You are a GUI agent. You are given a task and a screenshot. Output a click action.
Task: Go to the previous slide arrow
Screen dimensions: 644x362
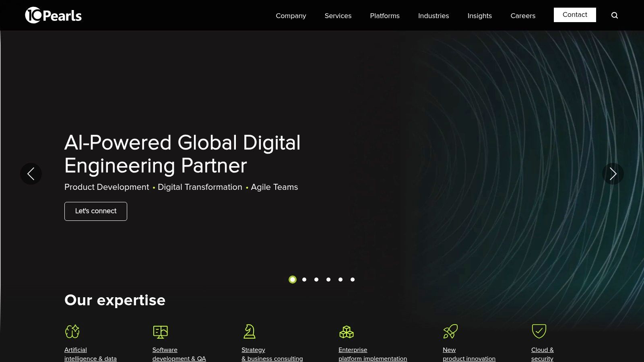point(31,174)
